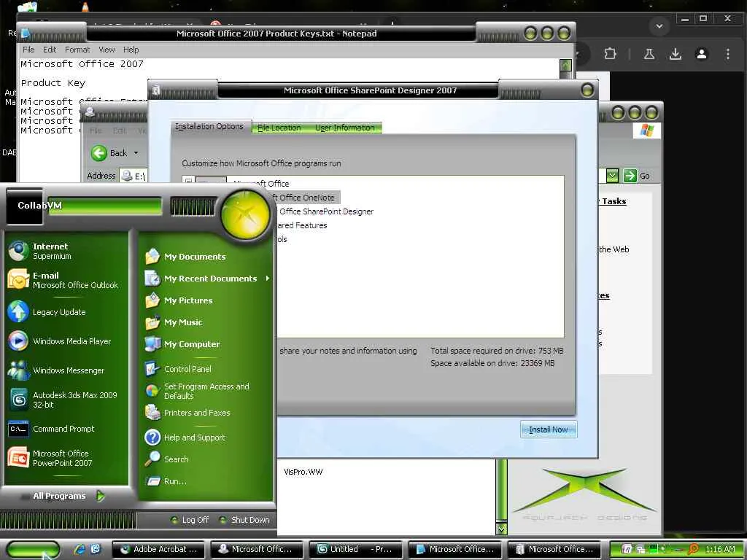Image resolution: width=747 pixels, height=560 pixels.
Task: Collapse Microsoft Office tree root in installer
Action: [x=188, y=182]
